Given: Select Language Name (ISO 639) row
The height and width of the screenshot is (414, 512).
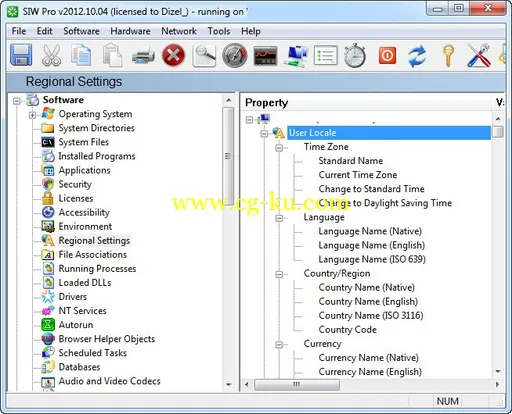Looking at the screenshot, I should [x=372, y=259].
